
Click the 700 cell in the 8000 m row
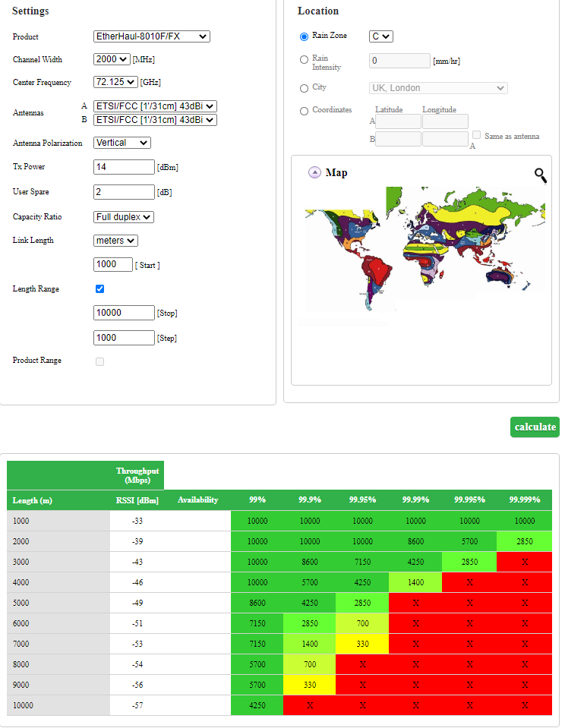click(310, 664)
